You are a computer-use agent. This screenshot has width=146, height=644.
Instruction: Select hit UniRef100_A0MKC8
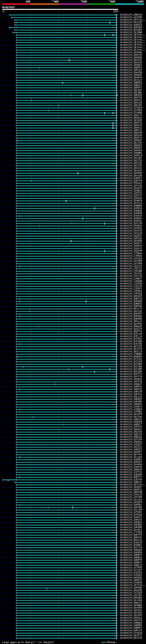(x=131, y=25)
